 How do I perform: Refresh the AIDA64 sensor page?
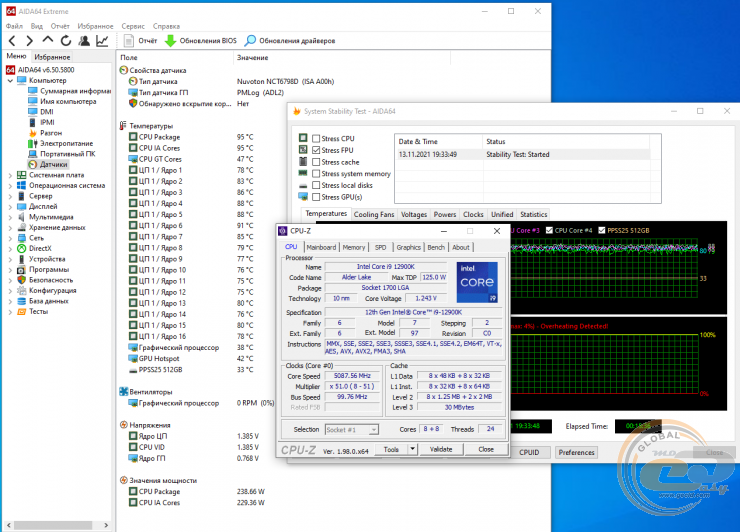66,41
